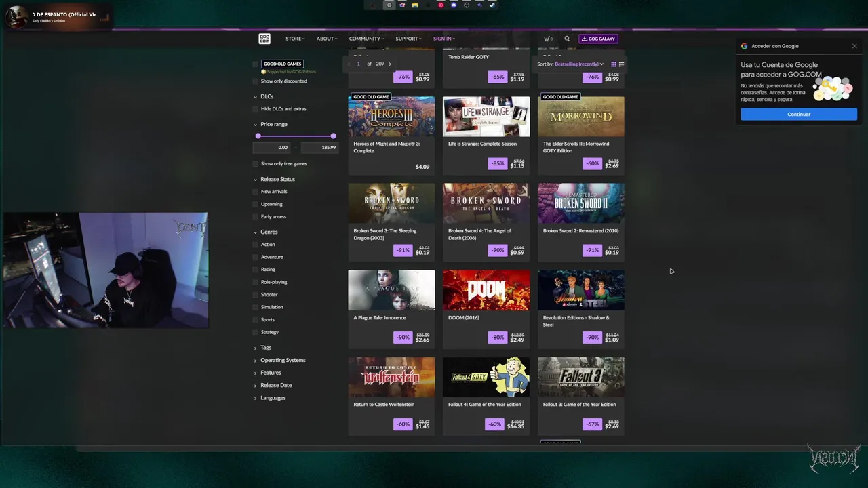Screen dimensions: 868x488
Task: Open the Sort by Bestselling dropdown
Action: (570, 64)
